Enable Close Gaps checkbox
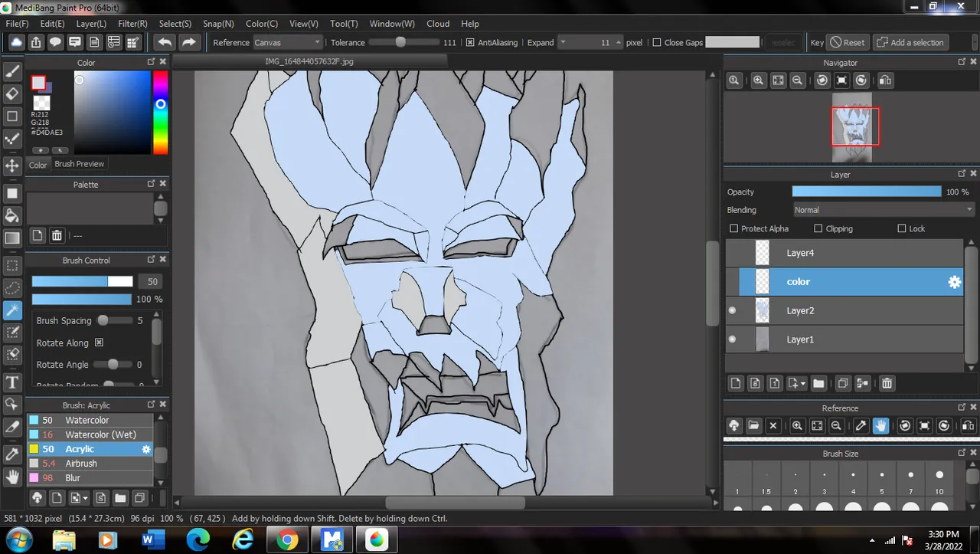The width and height of the screenshot is (980, 554). (657, 43)
